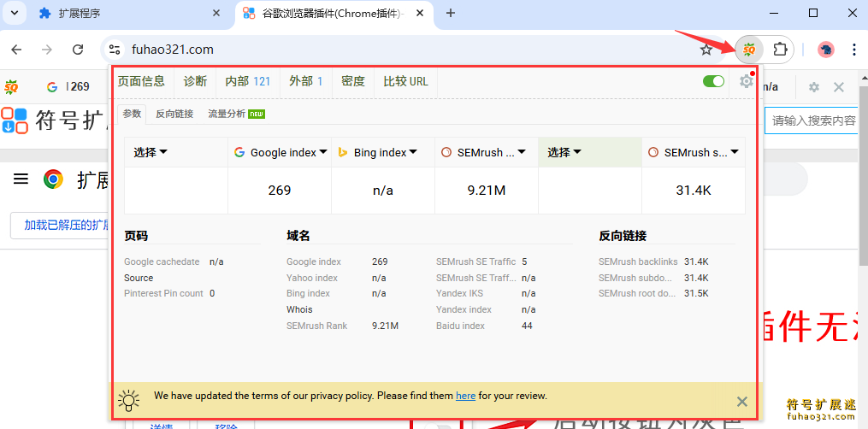Expand the first 选择 dropdown

click(151, 153)
